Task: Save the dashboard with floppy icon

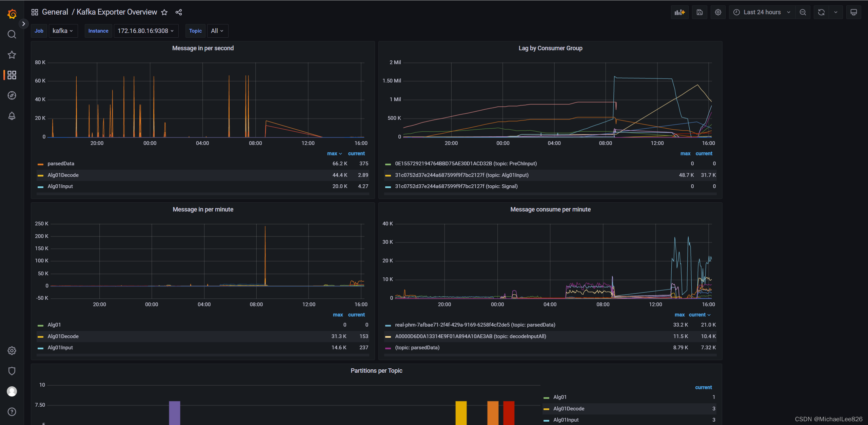Action: click(x=699, y=12)
